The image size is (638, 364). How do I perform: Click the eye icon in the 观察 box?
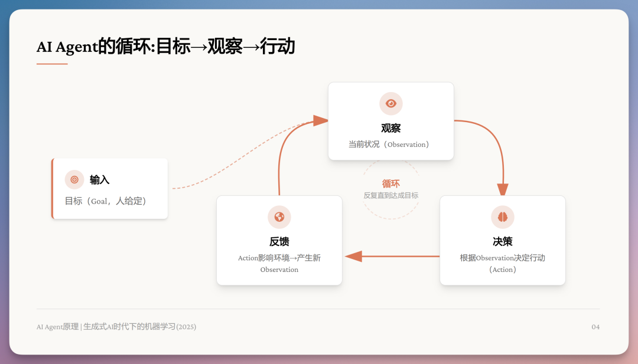coord(390,103)
